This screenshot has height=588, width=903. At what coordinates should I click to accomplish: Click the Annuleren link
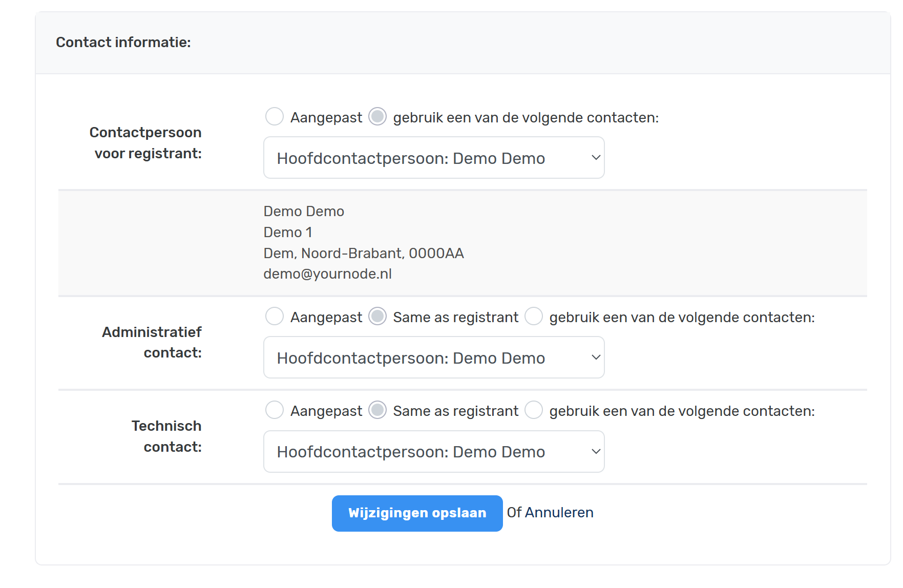[559, 513]
